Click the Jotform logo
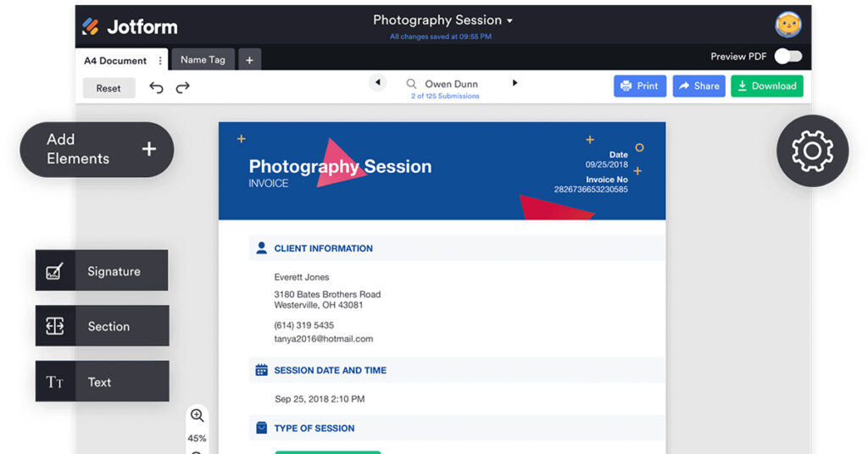 (x=130, y=26)
